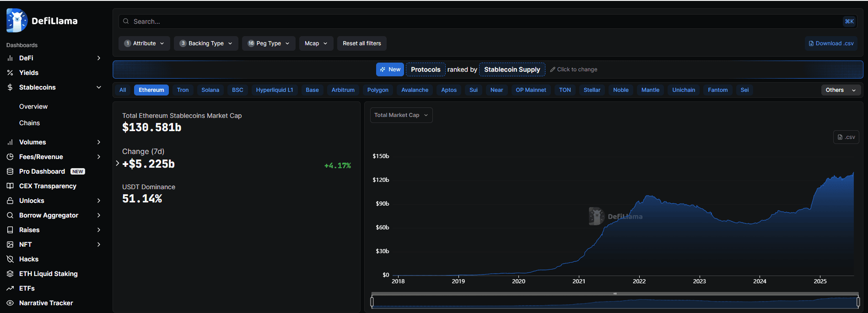Expand the NFT sidebar section

(x=99, y=244)
